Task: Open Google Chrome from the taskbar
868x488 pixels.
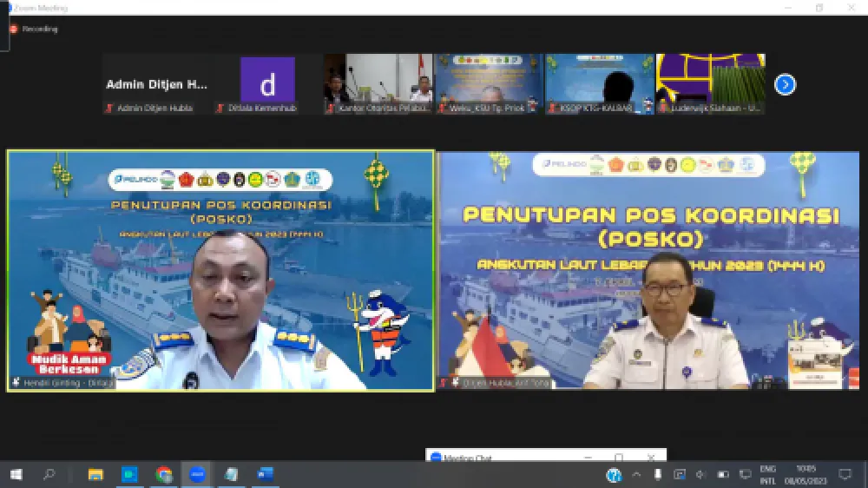Action: point(164,475)
